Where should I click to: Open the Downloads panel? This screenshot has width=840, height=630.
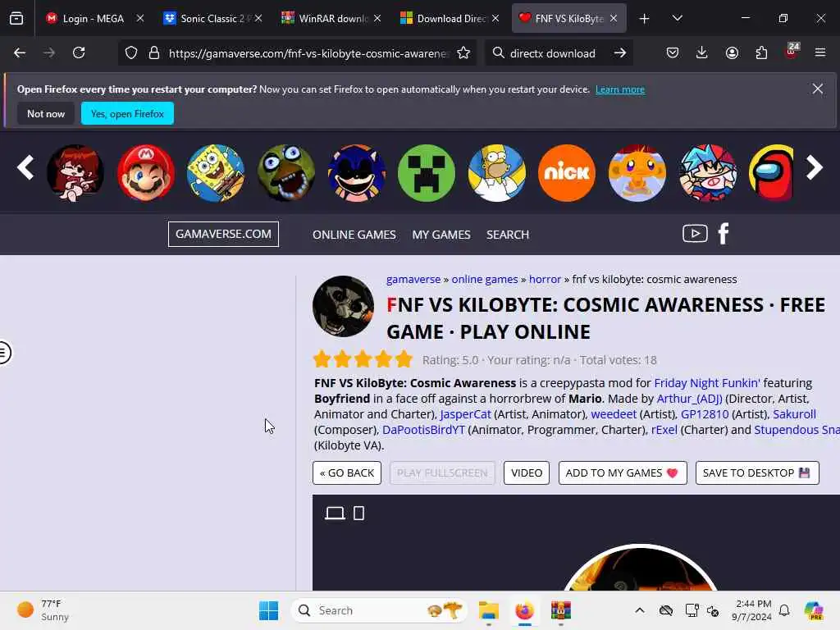[702, 53]
